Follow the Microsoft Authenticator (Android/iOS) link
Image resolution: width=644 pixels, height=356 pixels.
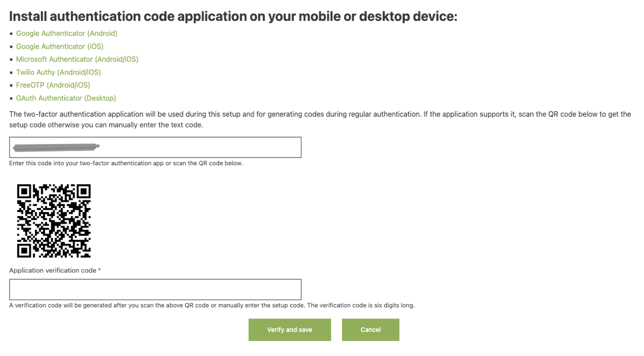[x=77, y=59]
